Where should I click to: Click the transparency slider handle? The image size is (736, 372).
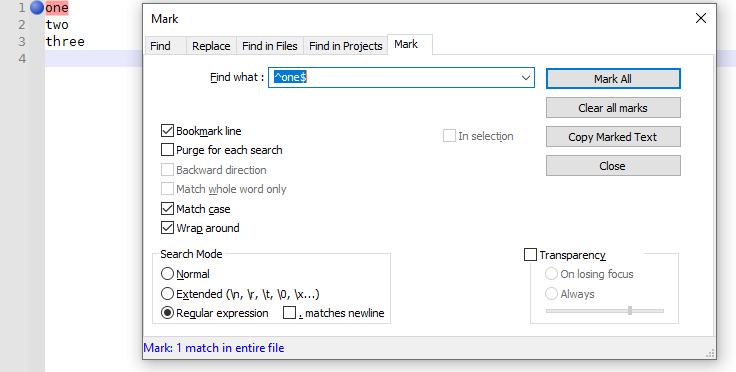coord(630,311)
